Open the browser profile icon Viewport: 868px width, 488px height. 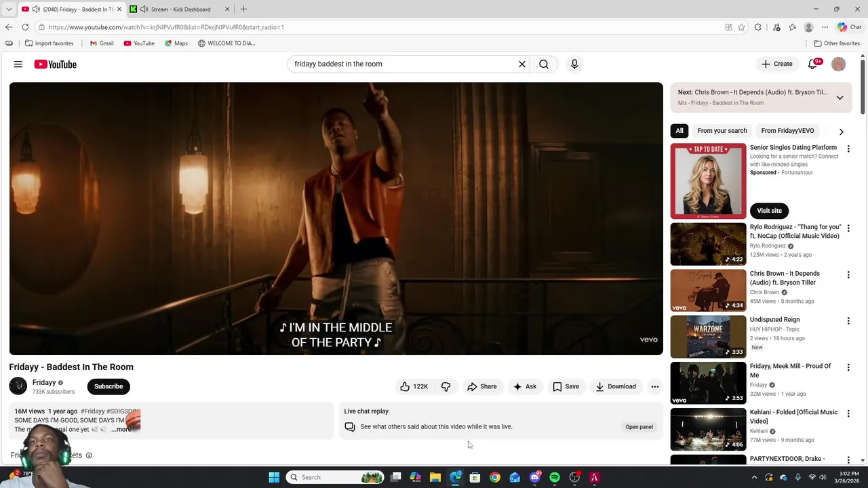[x=808, y=27]
